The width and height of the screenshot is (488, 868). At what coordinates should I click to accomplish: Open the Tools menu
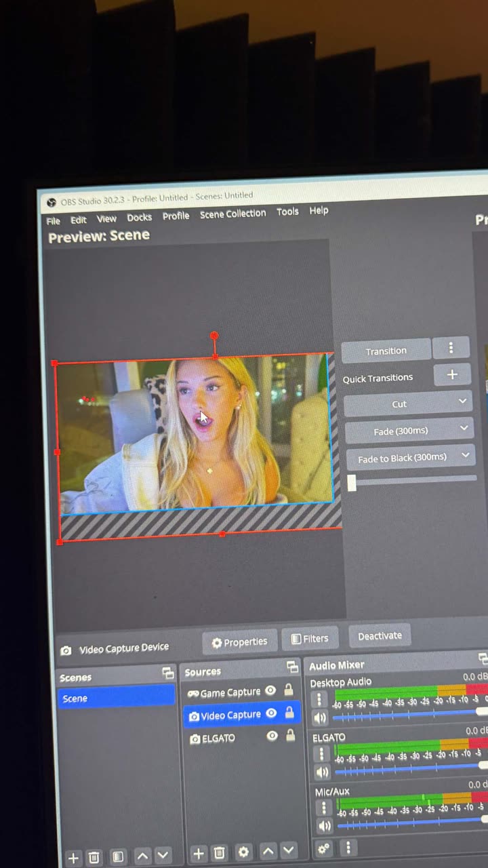(x=287, y=212)
